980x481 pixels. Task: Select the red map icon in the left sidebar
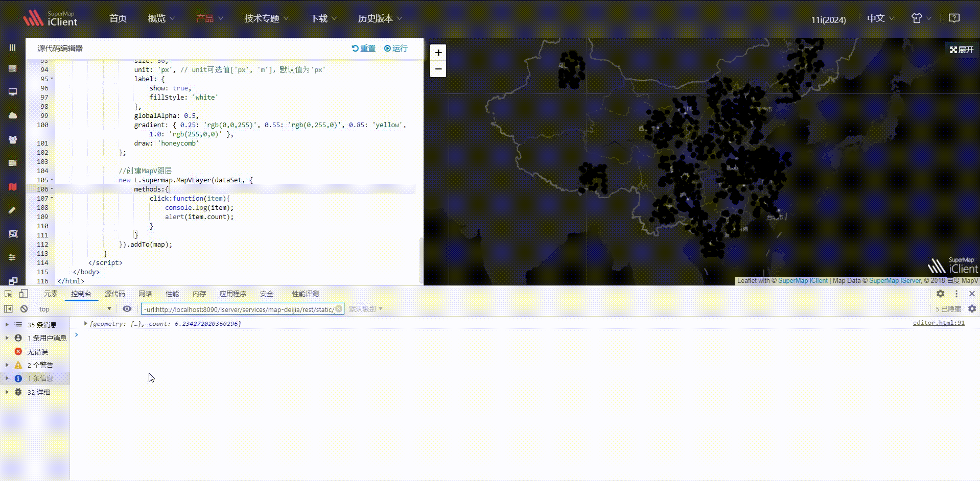pyautogui.click(x=12, y=186)
